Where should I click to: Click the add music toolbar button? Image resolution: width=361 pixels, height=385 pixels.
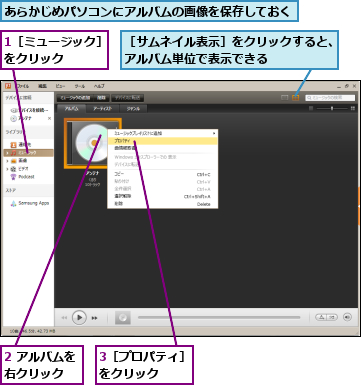point(76,98)
